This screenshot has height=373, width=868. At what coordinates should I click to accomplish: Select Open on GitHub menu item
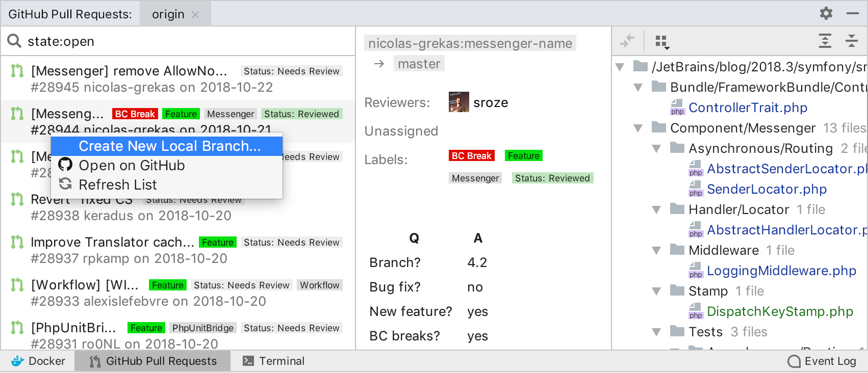pyautogui.click(x=132, y=166)
